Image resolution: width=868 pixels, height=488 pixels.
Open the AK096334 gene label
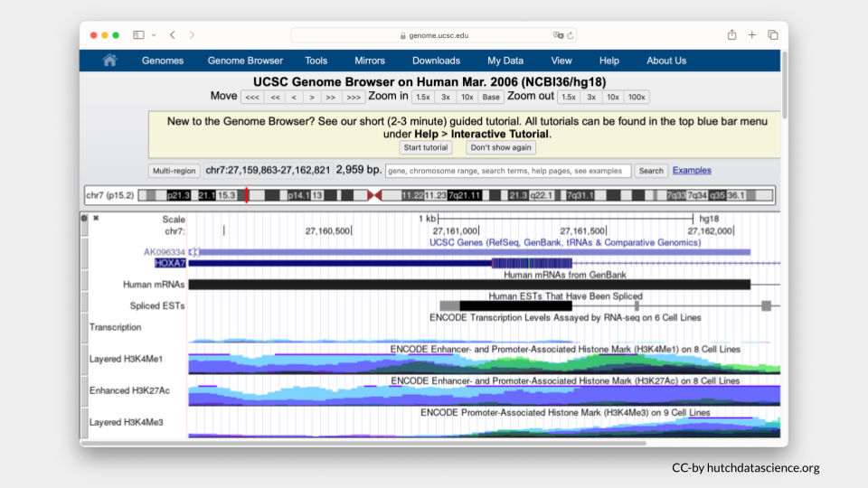(x=164, y=252)
